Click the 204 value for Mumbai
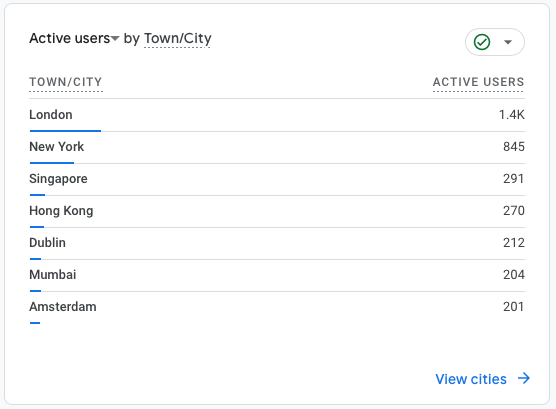Screen dimensions: 556x409 pos(514,275)
